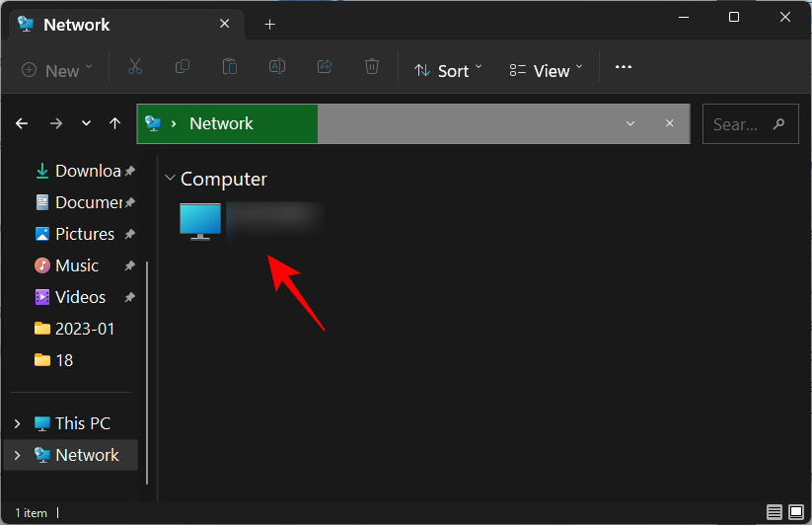Click the Cut scissors icon
Image resolution: width=812 pixels, height=525 pixels.
click(x=135, y=68)
